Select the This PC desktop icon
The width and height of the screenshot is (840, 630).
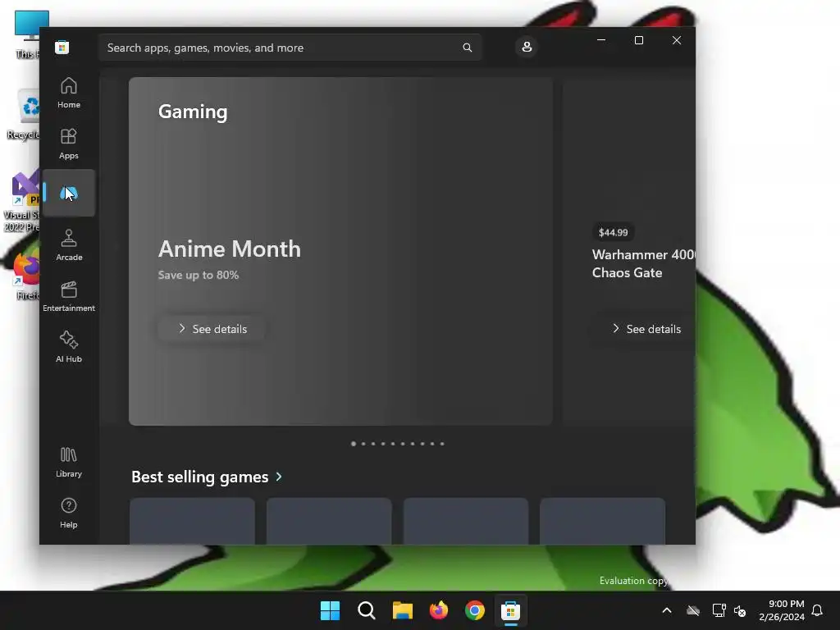coord(27,34)
